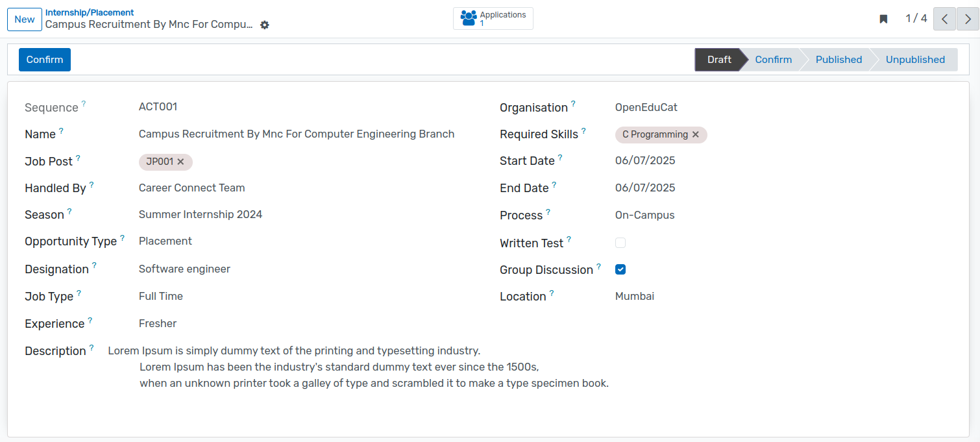980x442 pixels.
Task: Show help tooltip for Handled By
Action: pos(92,185)
